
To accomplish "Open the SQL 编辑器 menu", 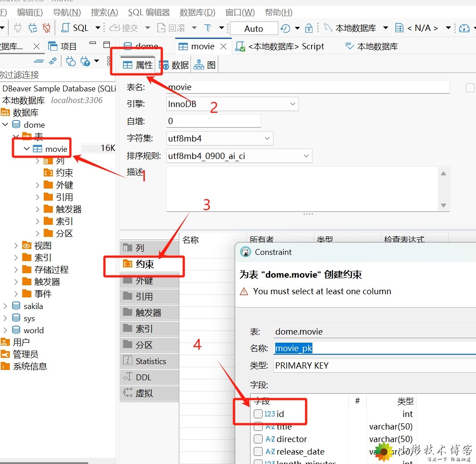I will coord(149,13).
